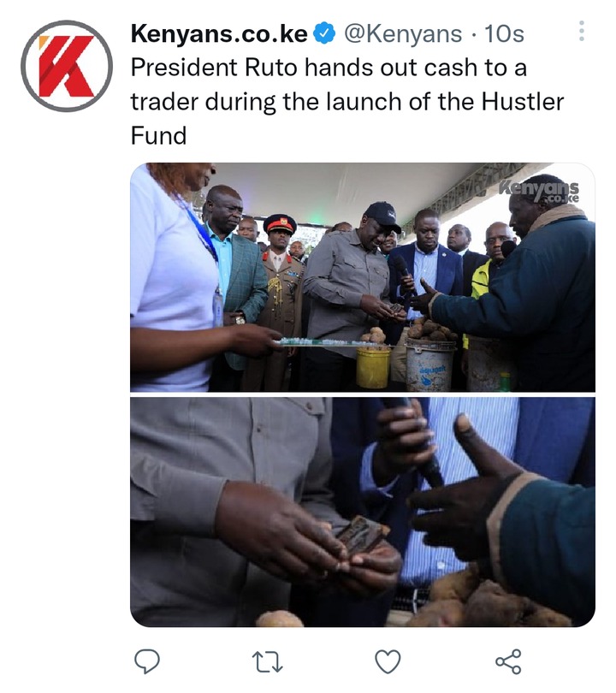The width and height of the screenshot is (616, 693).
Task: Open the bottom close-up photo of hands
Action: [x=363, y=512]
